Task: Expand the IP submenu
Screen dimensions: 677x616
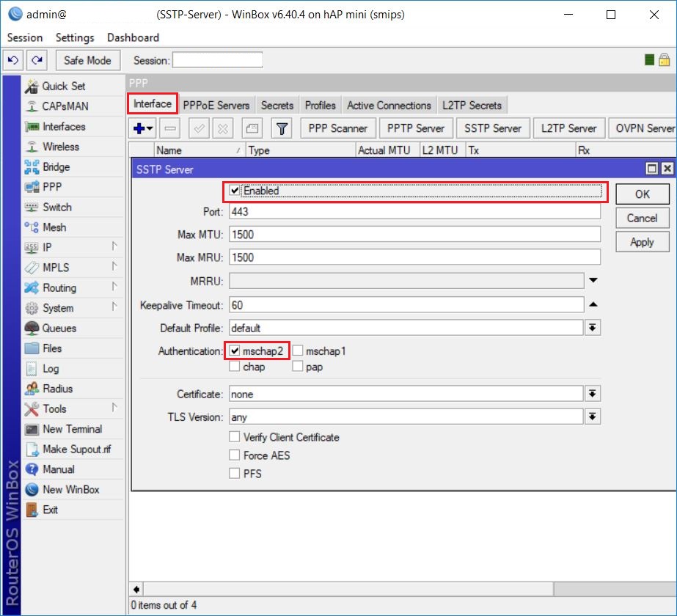Action: click(114, 246)
